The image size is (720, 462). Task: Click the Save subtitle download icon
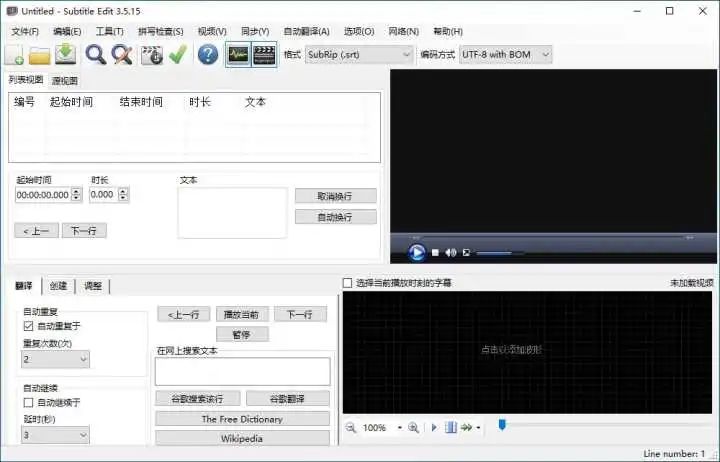pyautogui.click(x=65, y=54)
